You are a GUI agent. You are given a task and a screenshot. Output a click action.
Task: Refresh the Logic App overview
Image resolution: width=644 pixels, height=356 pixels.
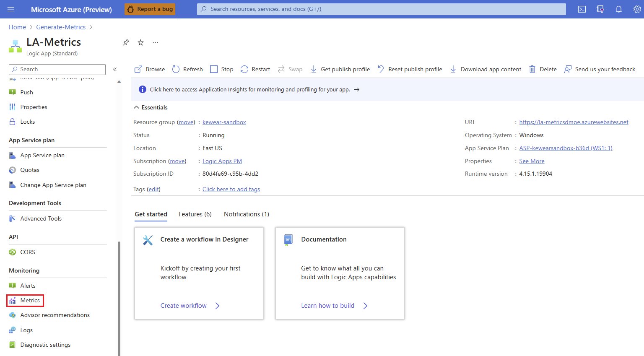[x=187, y=69]
